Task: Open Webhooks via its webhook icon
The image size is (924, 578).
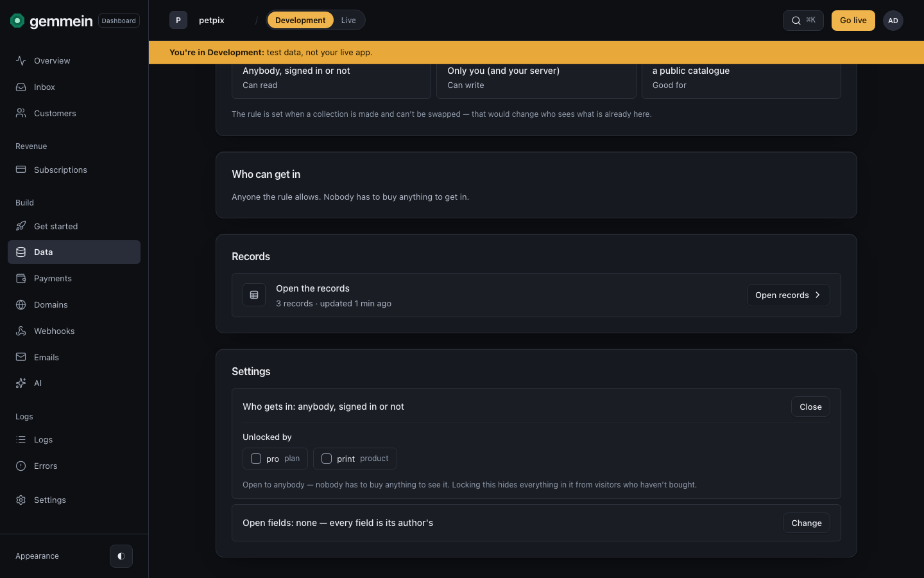Action: pyautogui.click(x=21, y=331)
